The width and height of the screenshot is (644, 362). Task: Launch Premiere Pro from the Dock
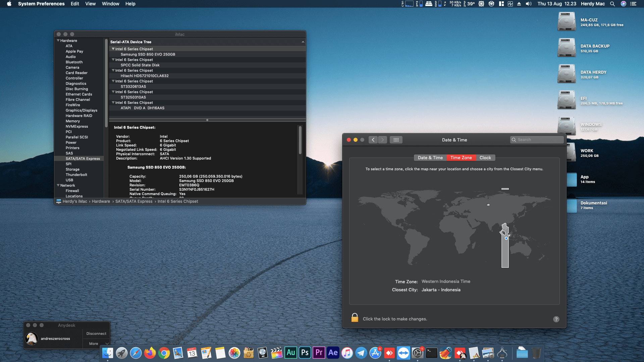coord(319,353)
